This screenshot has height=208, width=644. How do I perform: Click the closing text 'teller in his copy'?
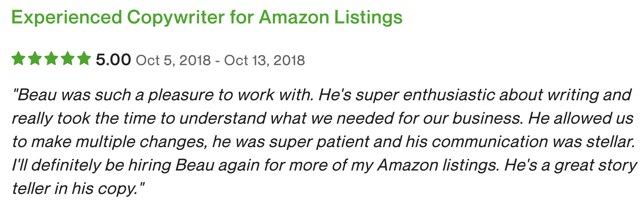click(75, 189)
